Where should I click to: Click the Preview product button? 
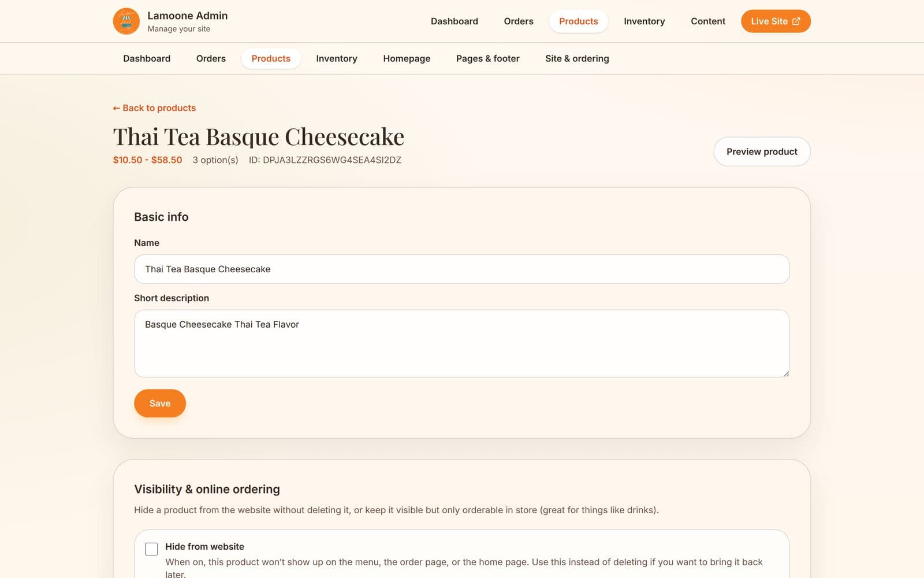click(762, 151)
